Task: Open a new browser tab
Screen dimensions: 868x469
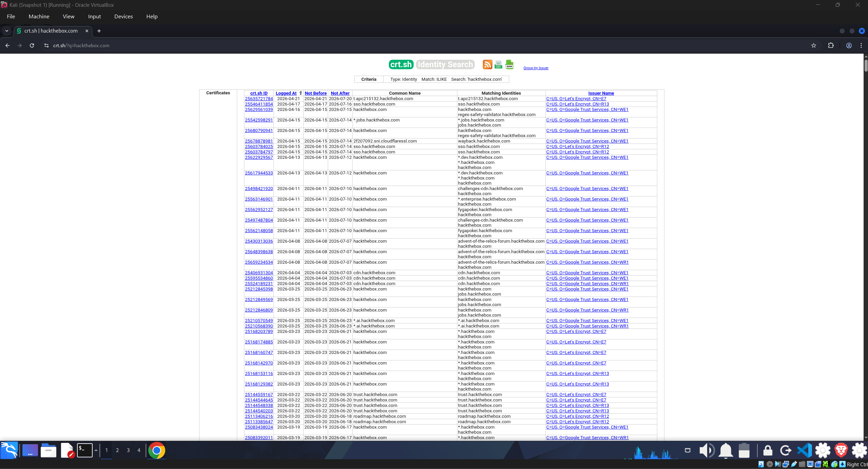Action: coord(99,31)
